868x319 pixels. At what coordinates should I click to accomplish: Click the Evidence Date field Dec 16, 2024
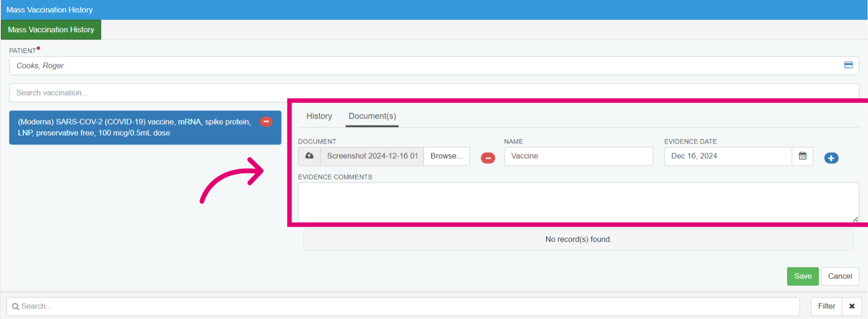(728, 156)
